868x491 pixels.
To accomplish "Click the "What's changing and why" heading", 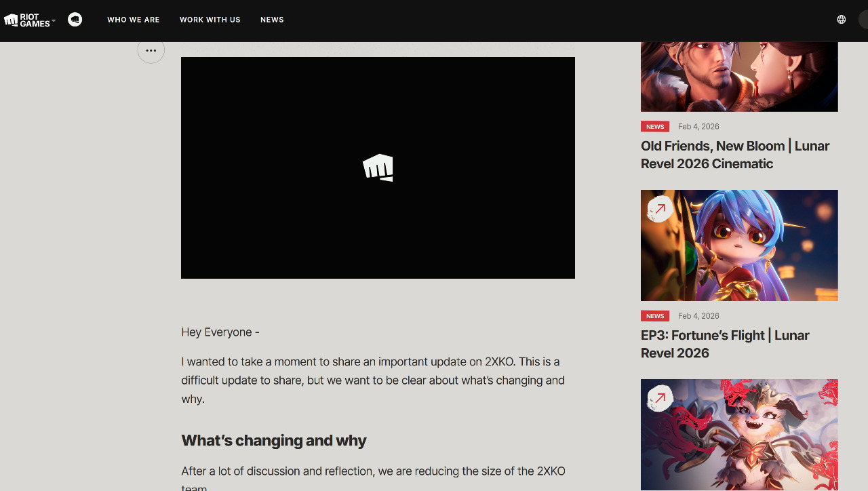I will click(x=274, y=441).
